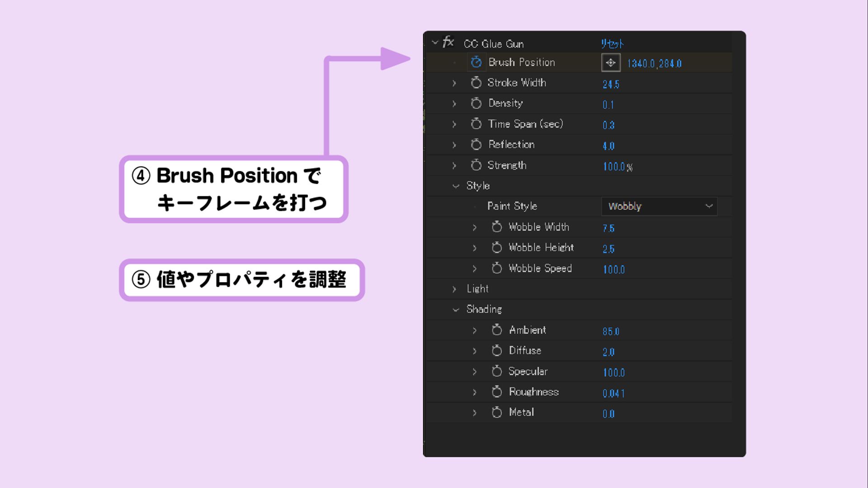The width and height of the screenshot is (868, 488).
Task: Click the Brush Position crosshair target button
Action: (x=611, y=63)
